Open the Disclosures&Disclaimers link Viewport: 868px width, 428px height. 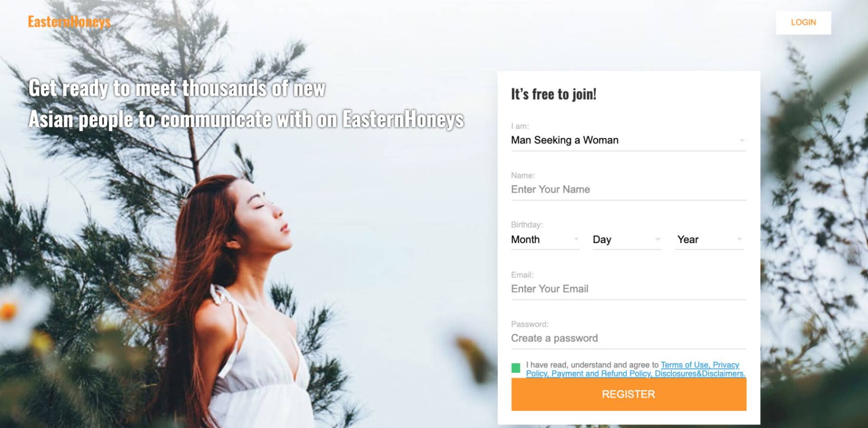click(700, 374)
